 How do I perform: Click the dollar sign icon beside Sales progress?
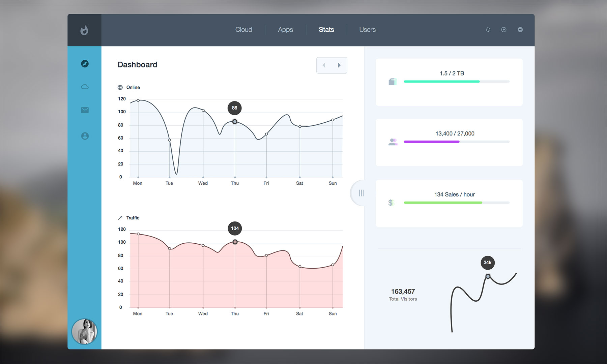tap(391, 202)
